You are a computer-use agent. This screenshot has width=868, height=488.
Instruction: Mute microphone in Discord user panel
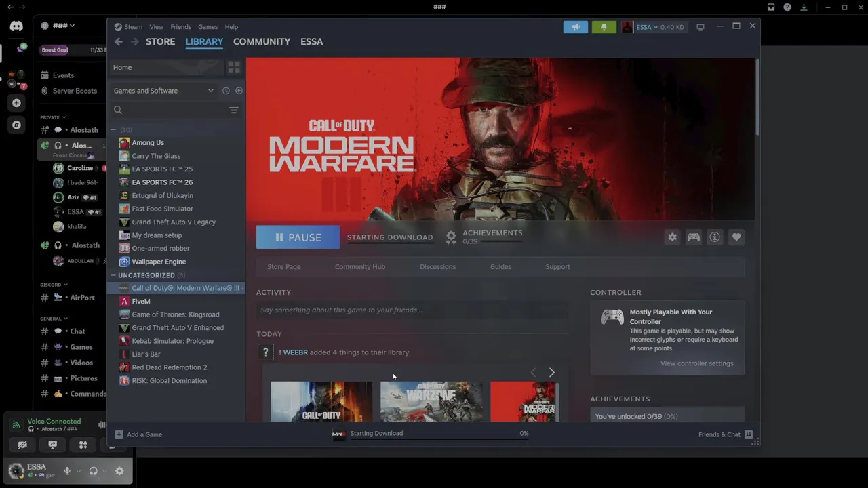click(67, 471)
